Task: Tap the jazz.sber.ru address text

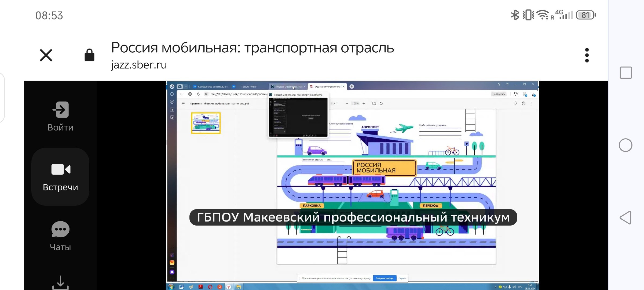Action: click(x=139, y=65)
